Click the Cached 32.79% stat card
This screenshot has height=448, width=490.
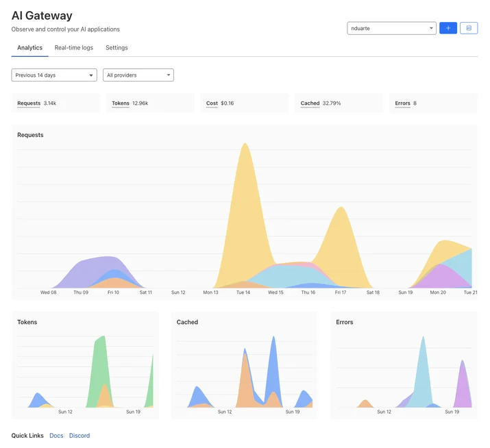[x=339, y=103]
